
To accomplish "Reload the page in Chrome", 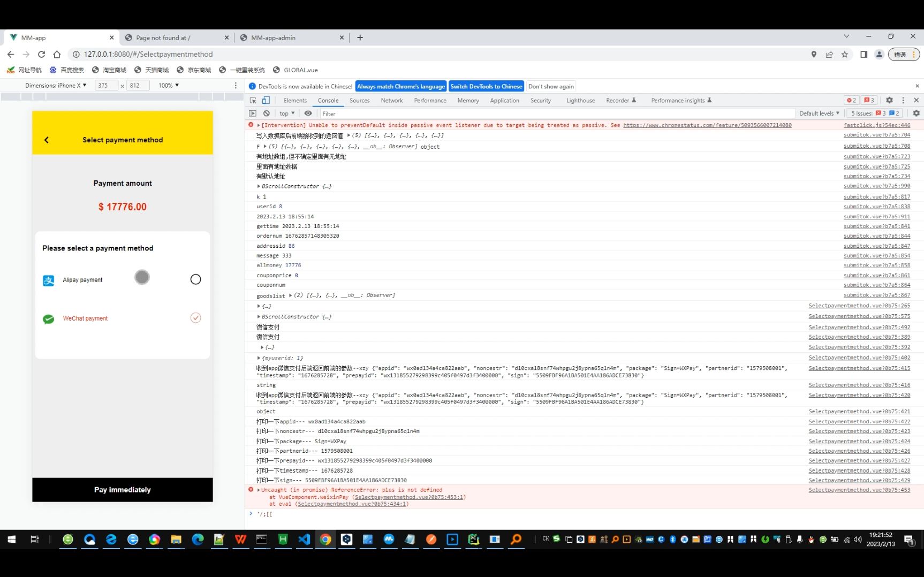I will pyautogui.click(x=41, y=54).
